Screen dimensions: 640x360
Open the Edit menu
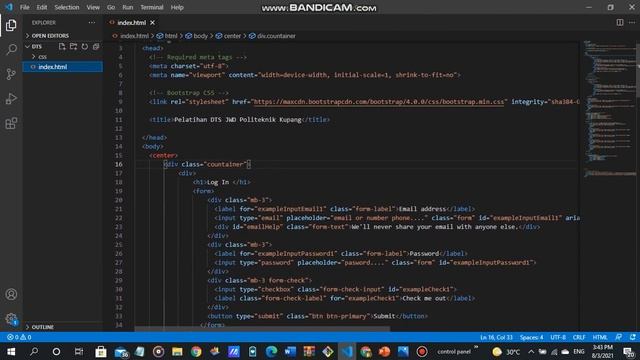pyautogui.click(x=42, y=7)
